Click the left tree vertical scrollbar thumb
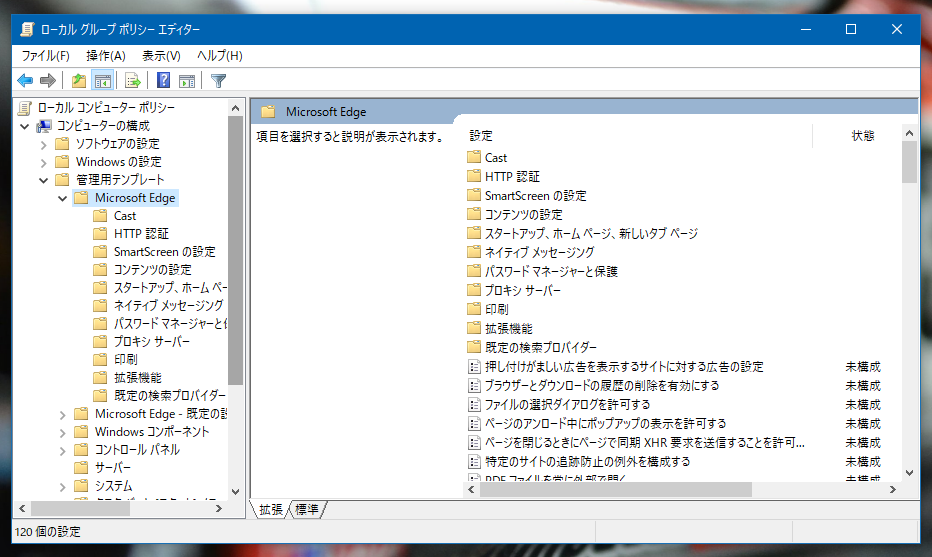 235,250
